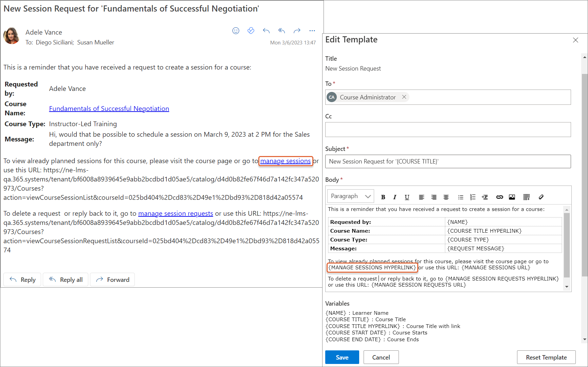Click the forward arrow icon in email header
Viewport: 588px width, 367px height.
click(x=297, y=31)
